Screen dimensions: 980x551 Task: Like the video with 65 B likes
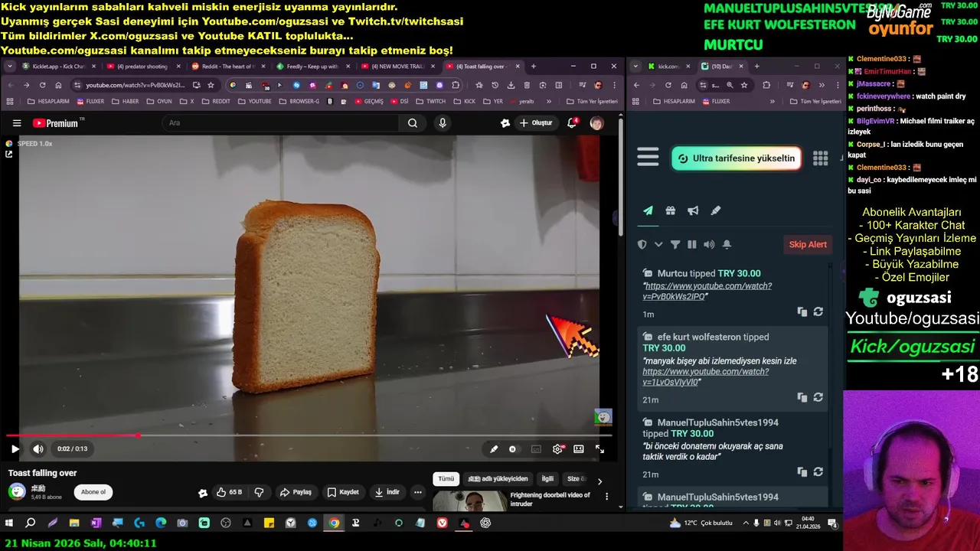click(x=229, y=492)
